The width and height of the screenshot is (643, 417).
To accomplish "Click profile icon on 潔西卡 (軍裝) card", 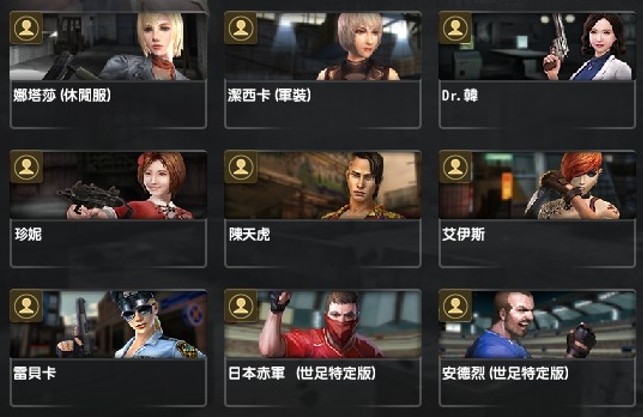I will [x=241, y=28].
